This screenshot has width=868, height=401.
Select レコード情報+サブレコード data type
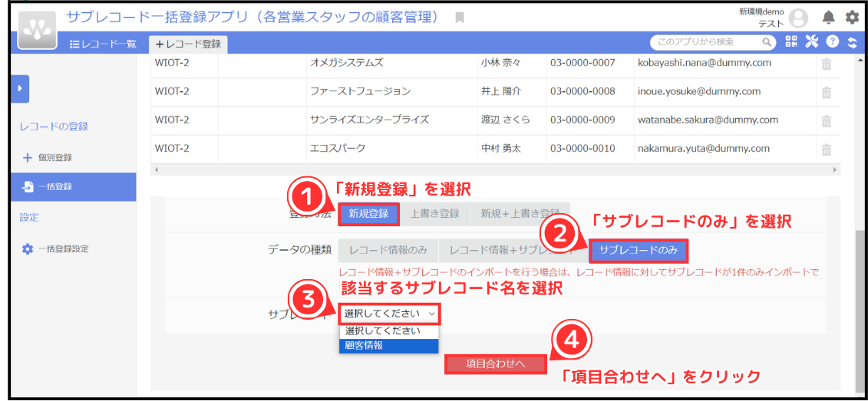tap(513, 250)
